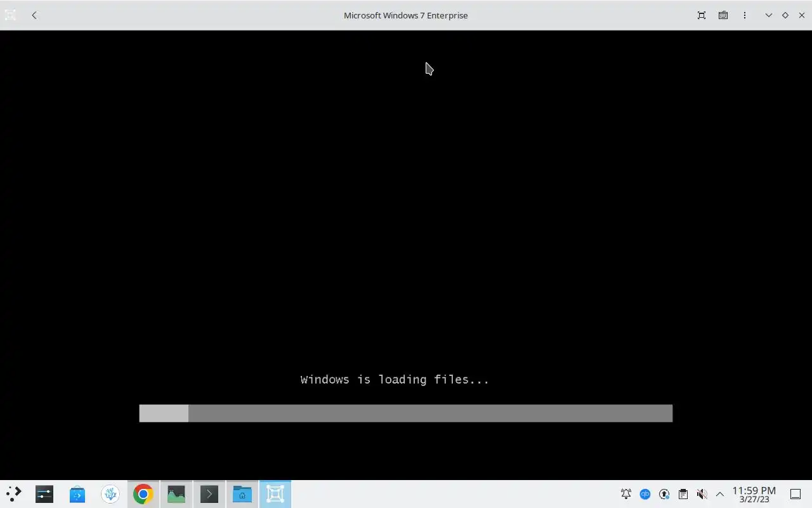Maximize the Boxes window
This screenshot has height=508, width=812.
point(785,15)
